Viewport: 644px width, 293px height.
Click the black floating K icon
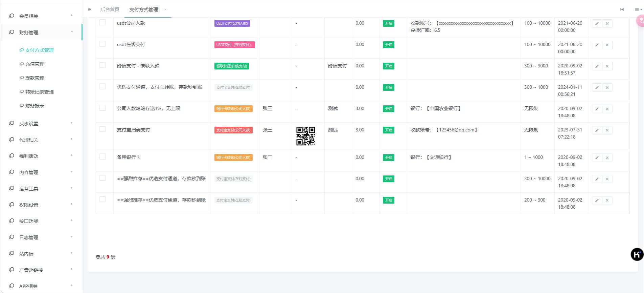pos(637,254)
